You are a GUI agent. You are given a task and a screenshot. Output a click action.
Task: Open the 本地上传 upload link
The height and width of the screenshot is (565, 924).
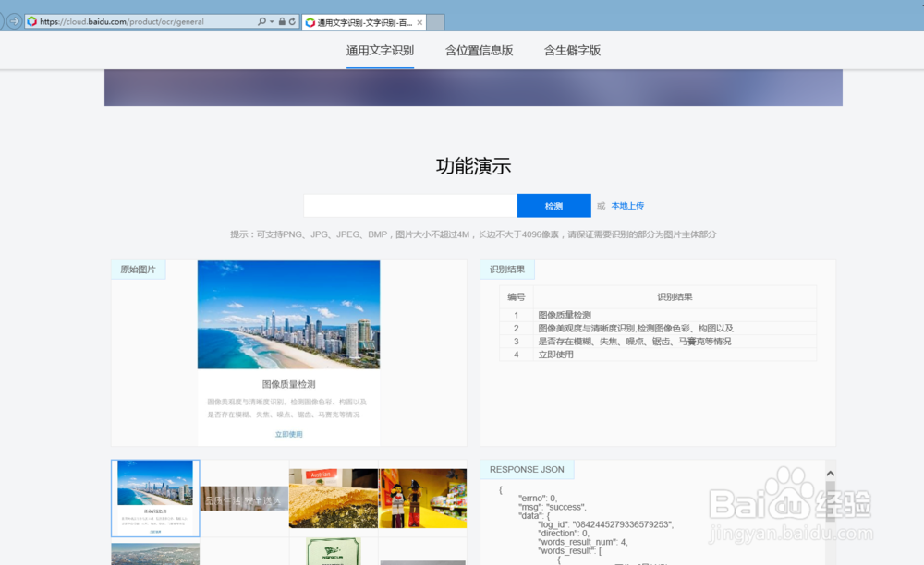pyautogui.click(x=625, y=205)
